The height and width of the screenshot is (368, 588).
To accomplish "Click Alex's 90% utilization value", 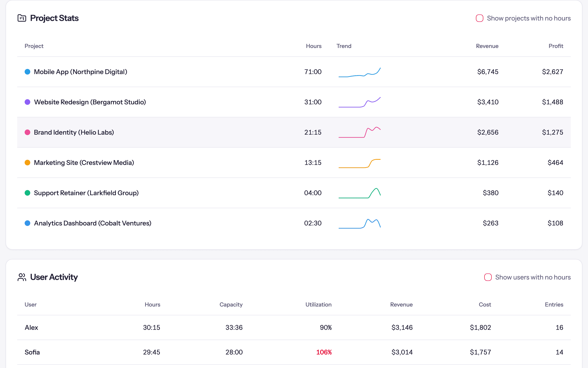I will [326, 327].
